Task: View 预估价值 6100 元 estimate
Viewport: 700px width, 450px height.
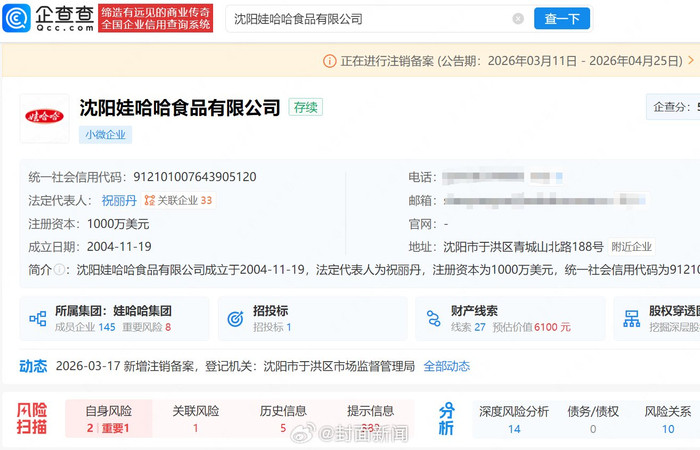Action: click(x=532, y=327)
